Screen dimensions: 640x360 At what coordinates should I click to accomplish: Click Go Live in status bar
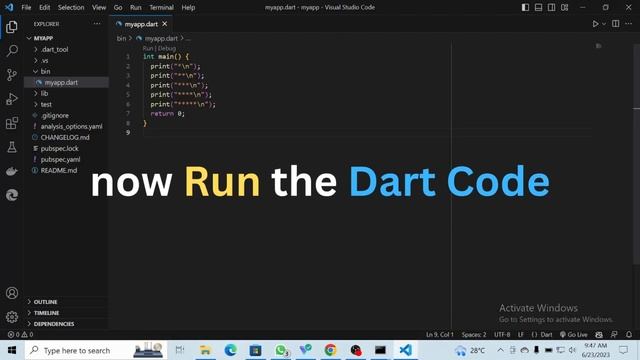574,334
